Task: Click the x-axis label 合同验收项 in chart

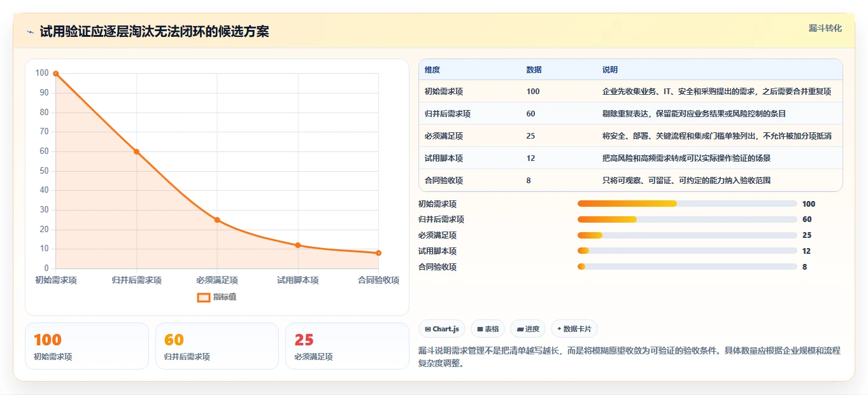Action: pos(378,281)
